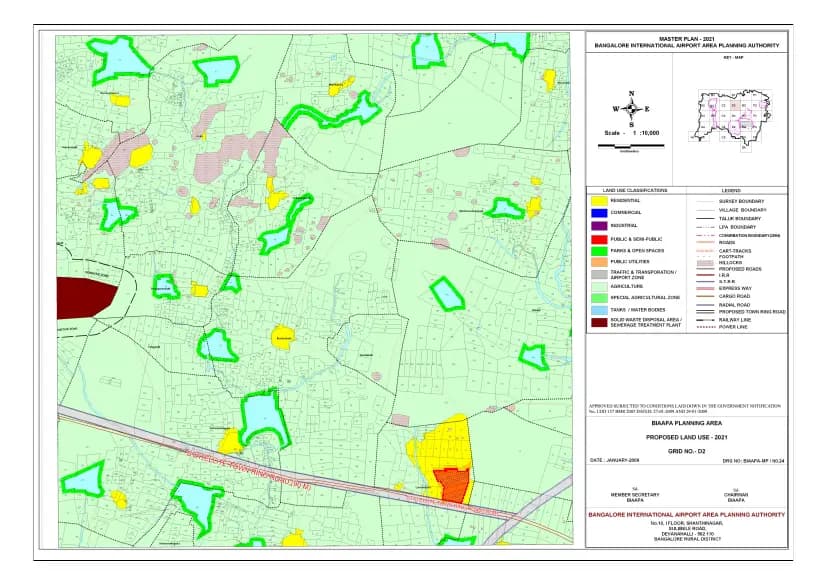The height and width of the screenshot is (585, 827).
Task: Click the 'Scale - 1 :10,000' text
Action: (631, 133)
